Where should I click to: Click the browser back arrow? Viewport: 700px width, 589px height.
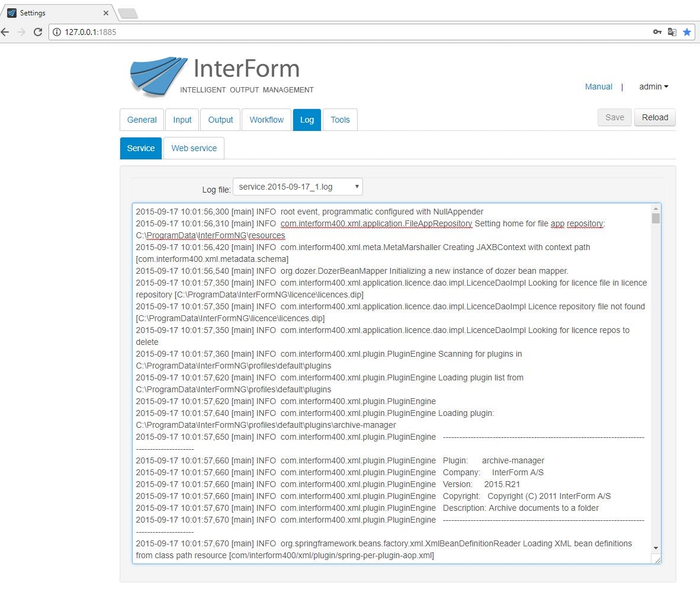click(6, 32)
